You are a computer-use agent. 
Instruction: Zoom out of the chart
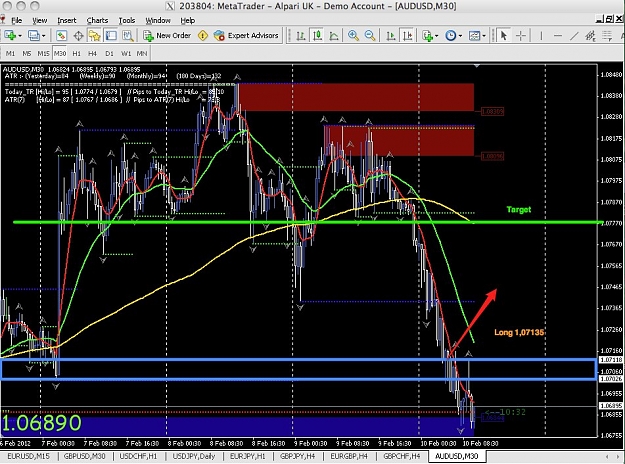click(x=370, y=36)
